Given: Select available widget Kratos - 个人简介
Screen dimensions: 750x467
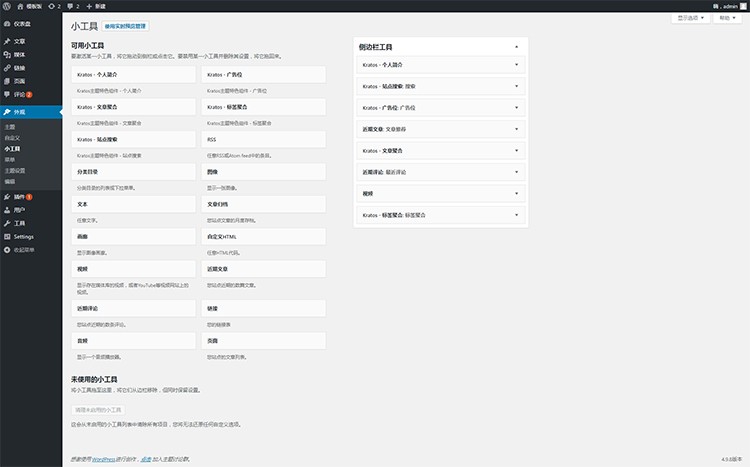Looking at the screenshot, I should (x=133, y=75).
